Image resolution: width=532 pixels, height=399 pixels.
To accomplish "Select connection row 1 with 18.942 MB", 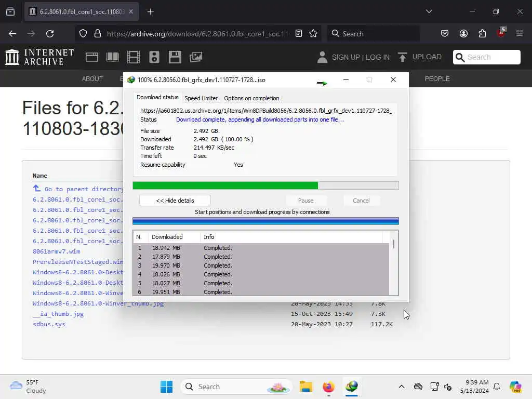I will [x=261, y=248].
